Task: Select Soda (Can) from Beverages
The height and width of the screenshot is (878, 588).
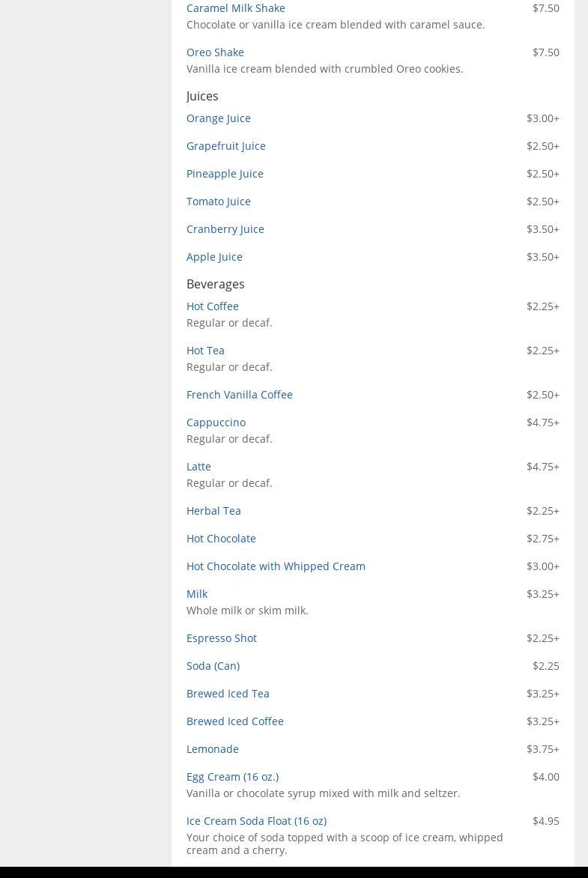Action: 213,666
